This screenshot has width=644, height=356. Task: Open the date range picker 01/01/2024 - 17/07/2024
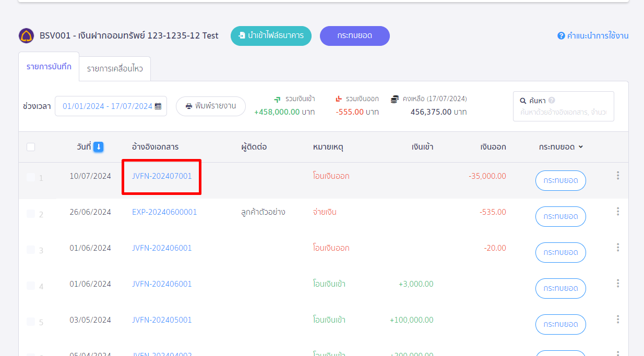coord(111,106)
